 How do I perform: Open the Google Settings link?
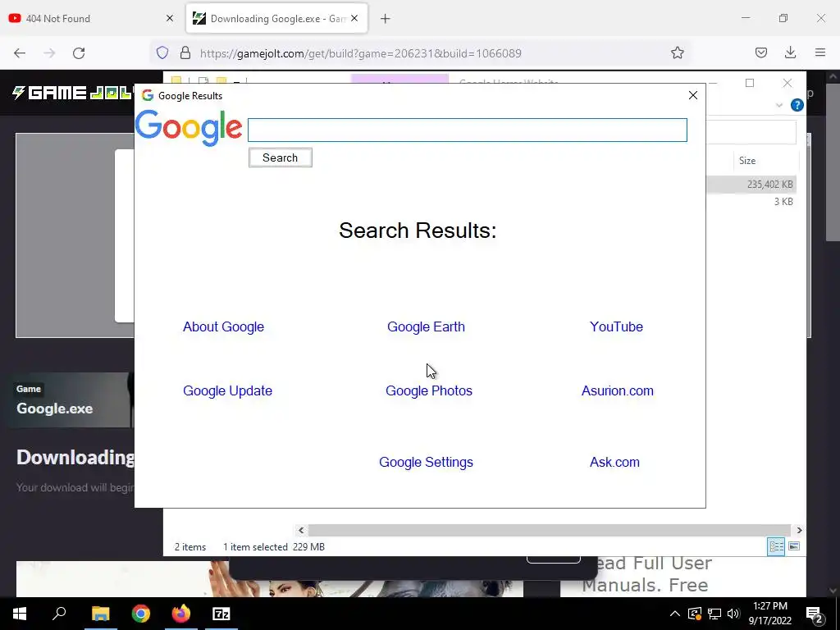pyautogui.click(x=426, y=463)
